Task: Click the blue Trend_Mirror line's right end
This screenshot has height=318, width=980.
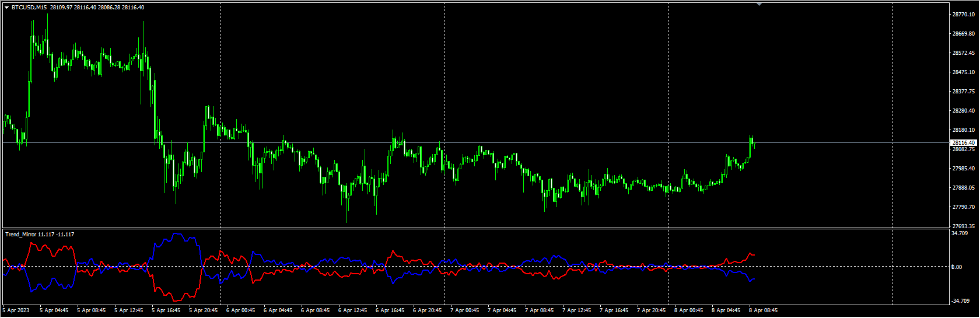Action: click(x=754, y=279)
